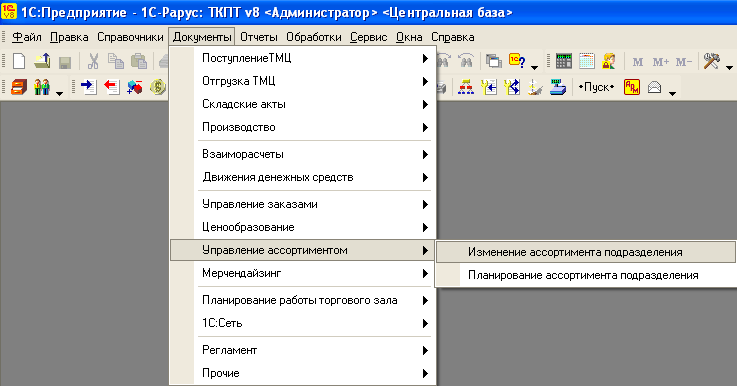The width and height of the screenshot is (737, 386).
Task: Click the gold dollar coin icon
Action: point(158,87)
